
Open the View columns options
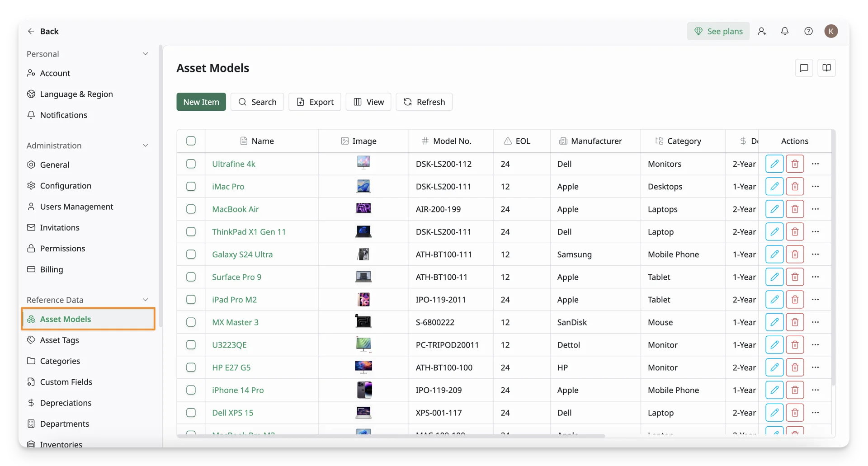point(368,102)
